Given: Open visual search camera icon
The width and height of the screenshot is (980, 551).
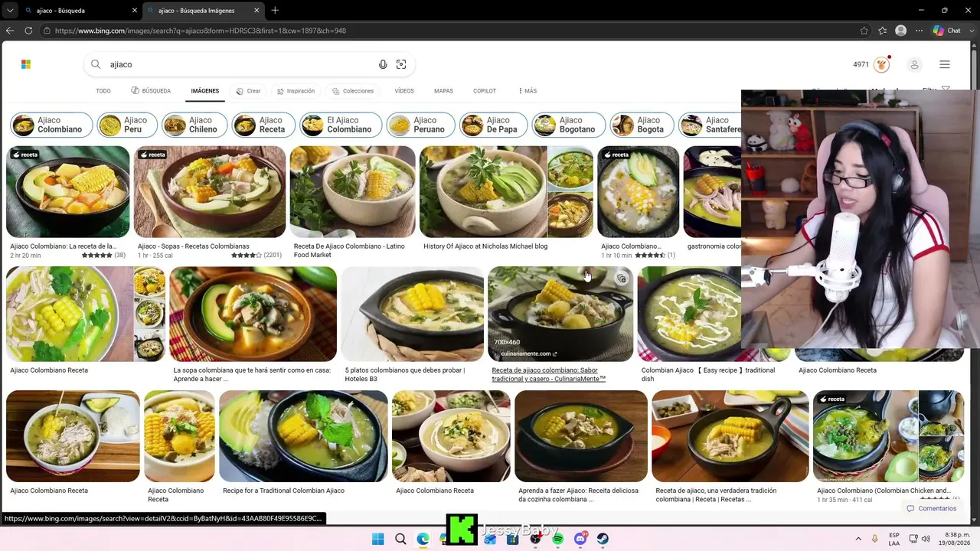Looking at the screenshot, I should coord(401,64).
